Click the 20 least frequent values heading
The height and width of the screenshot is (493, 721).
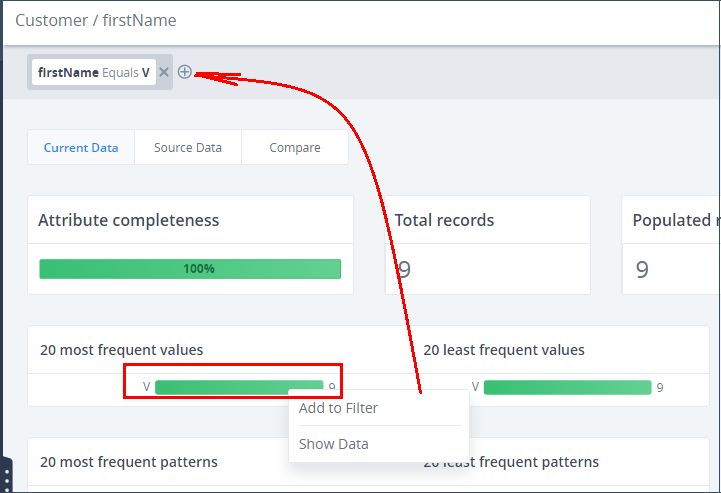click(x=504, y=350)
